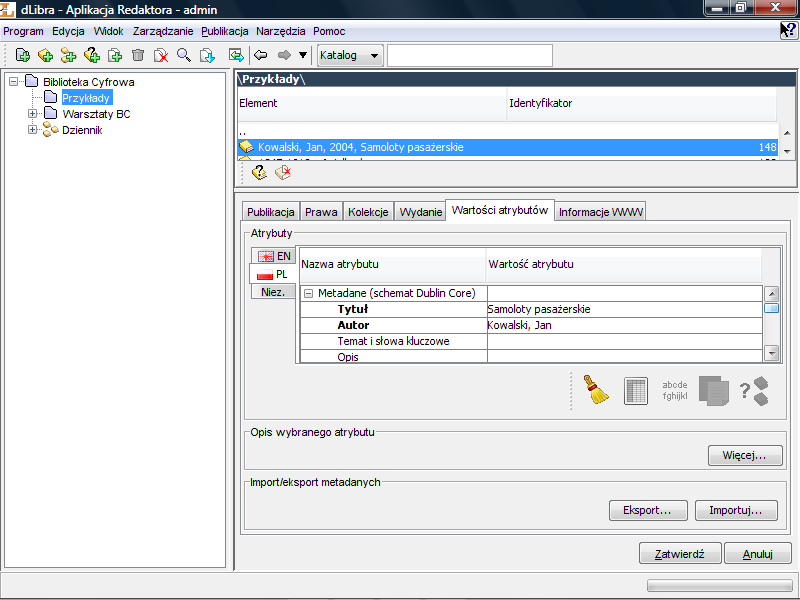Click the element list scrollbar up arrow
Screen dimensions: 800x600
[x=787, y=133]
